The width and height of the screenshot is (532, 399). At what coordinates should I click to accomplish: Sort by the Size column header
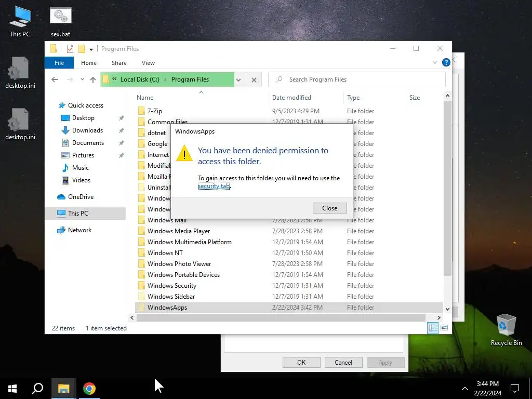coord(414,97)
